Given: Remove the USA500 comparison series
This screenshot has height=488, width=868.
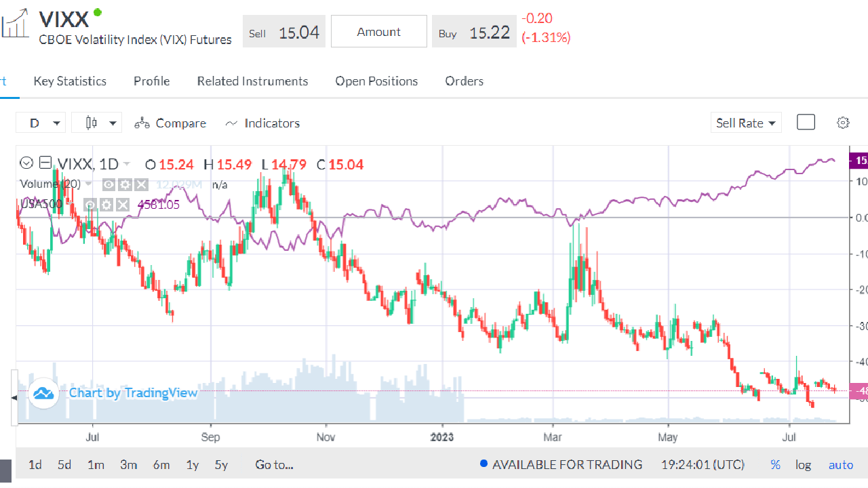Looking at the screenshot, I should click(122, 205).
